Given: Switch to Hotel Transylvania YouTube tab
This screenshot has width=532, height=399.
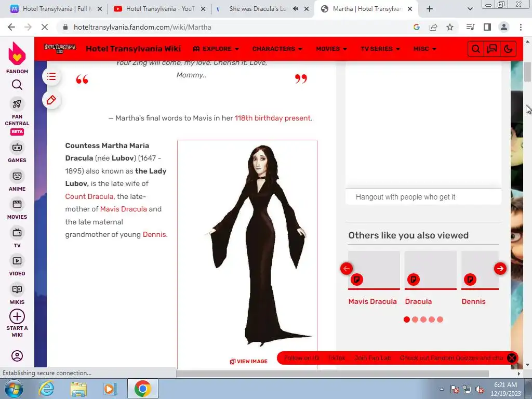Looking at the screenshot, I should coord(160,9).
